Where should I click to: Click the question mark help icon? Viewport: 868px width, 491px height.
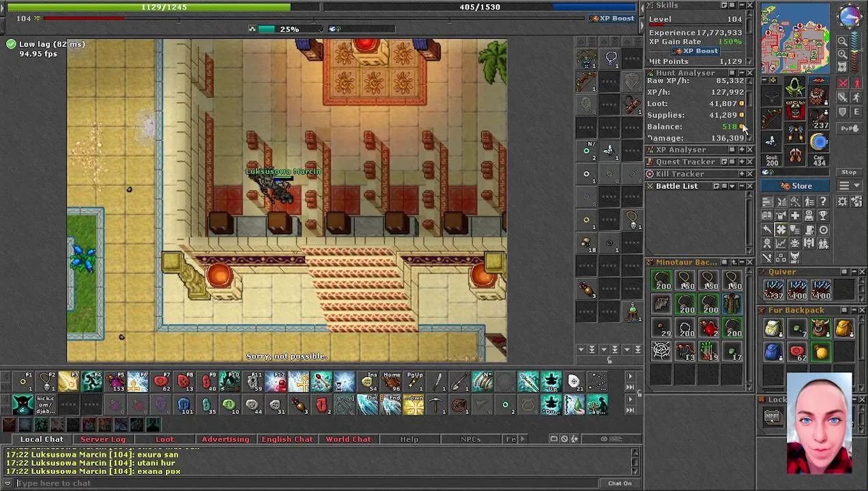point(823,202)
